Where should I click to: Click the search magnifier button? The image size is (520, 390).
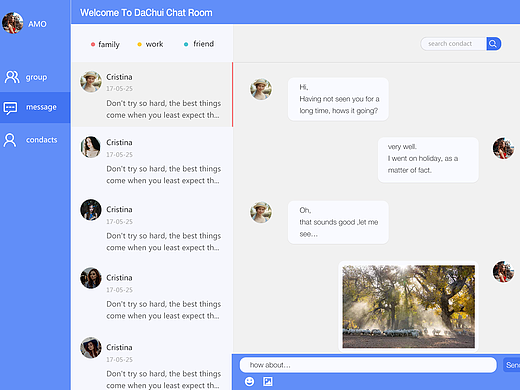pos(493,44)
